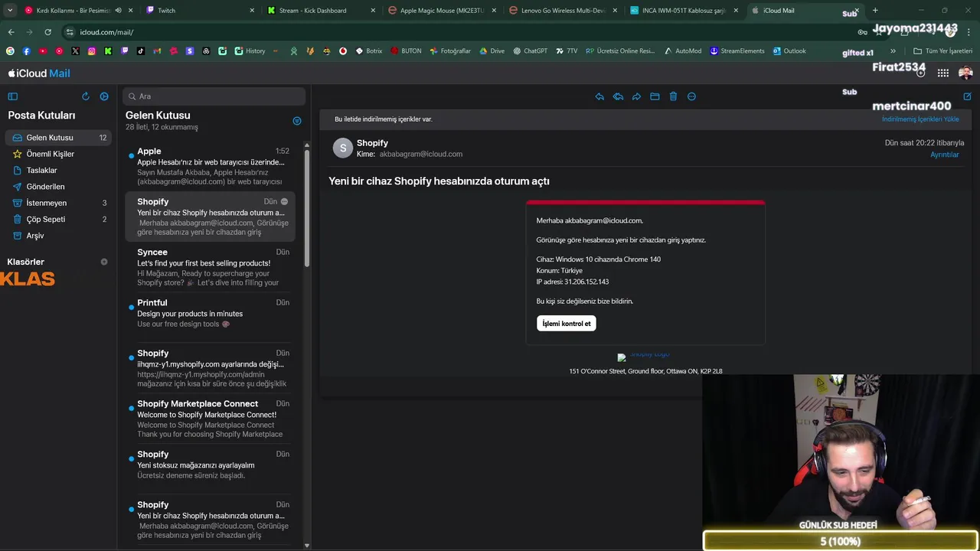This screenshot has width=980, height=551.
Task: Click the message list scrollbar thumb
Action: click(307, 207)
